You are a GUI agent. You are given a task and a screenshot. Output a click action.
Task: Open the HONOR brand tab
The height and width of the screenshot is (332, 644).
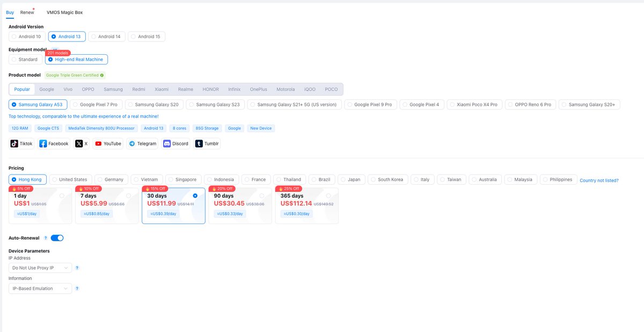(211, 89)
